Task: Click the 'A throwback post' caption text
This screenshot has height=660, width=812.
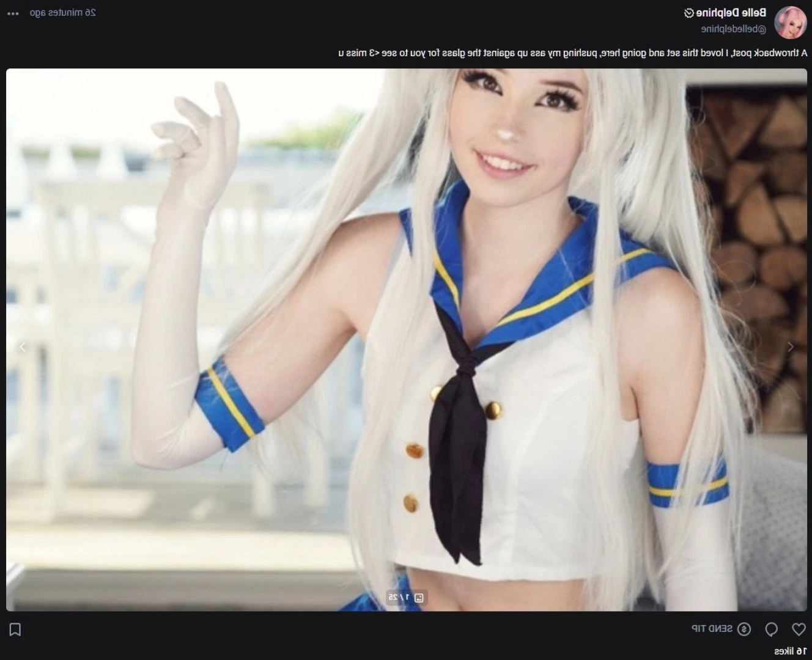Action: click(x=572, y=53)
